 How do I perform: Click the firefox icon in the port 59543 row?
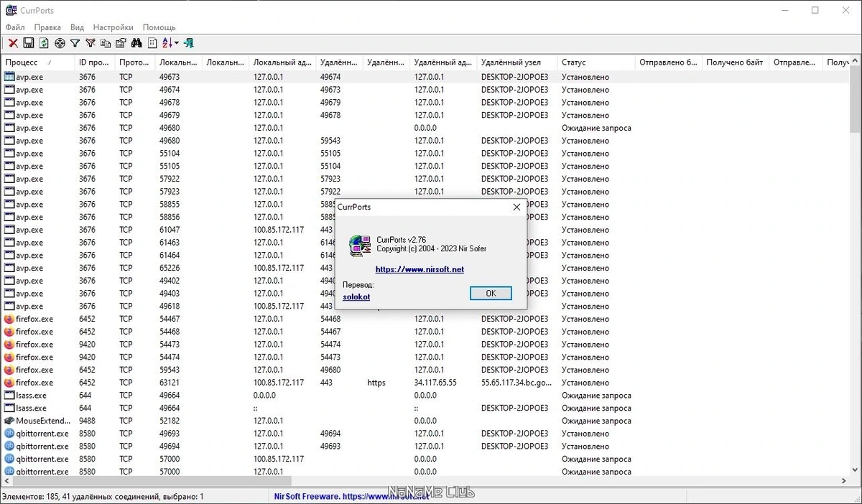(x=9, y=370)
